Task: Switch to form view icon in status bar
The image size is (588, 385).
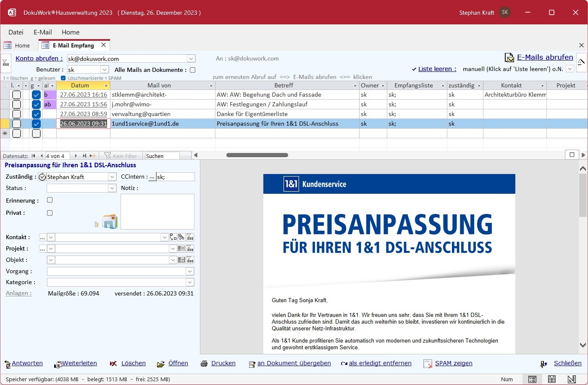Action: click(532, 379)
